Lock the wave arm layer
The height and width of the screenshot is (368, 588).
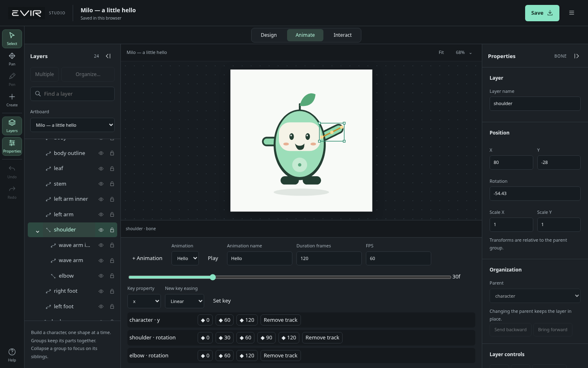112,260
